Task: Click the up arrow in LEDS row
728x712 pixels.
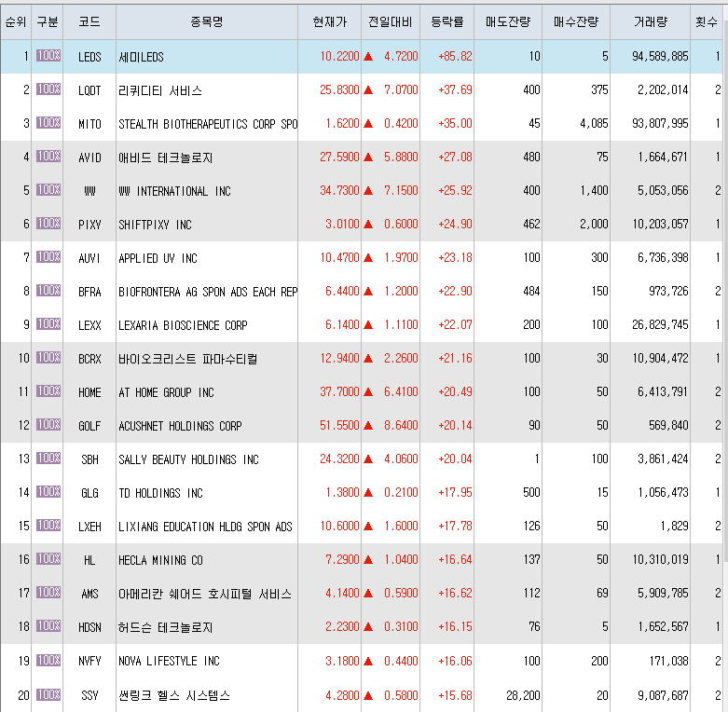Action: point(368,57)
